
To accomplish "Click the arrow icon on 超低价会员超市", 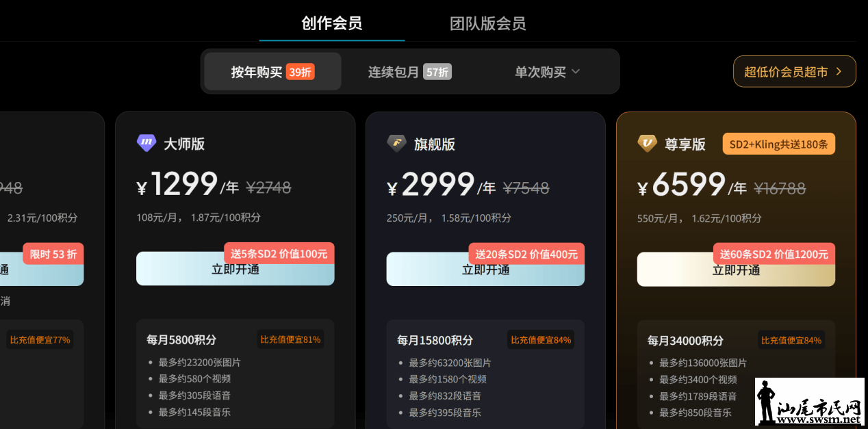I will coord(839,72).
